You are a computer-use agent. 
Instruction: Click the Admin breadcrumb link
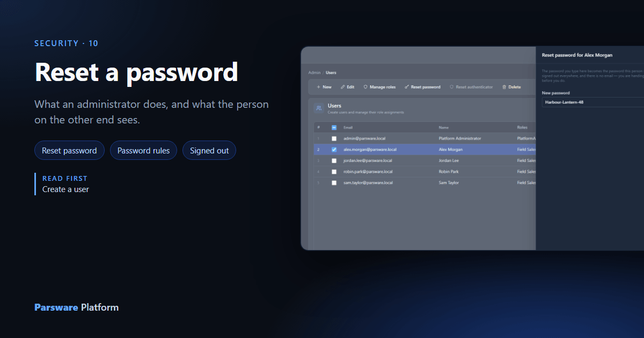pyautogui.click(x=314, y=72)
